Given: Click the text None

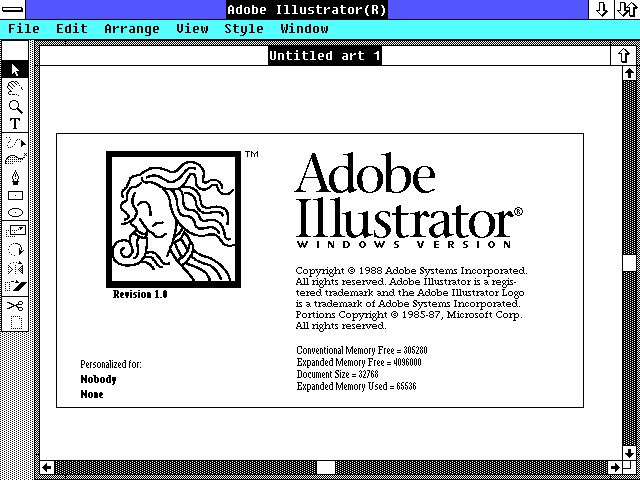Looking at the screenshot, I should (x=92, y=394).
